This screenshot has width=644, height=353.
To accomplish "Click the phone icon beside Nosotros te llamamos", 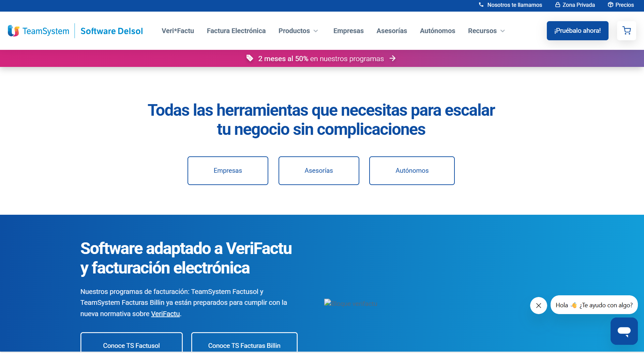I will pos(481,5).
